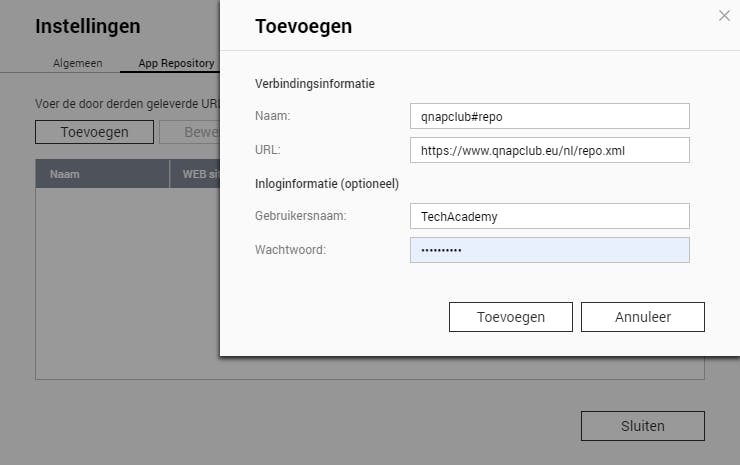Confirm with Toevoegen button beside Annuleer
The height and width of the screenshot is (465, 740).
click(510, 317)
